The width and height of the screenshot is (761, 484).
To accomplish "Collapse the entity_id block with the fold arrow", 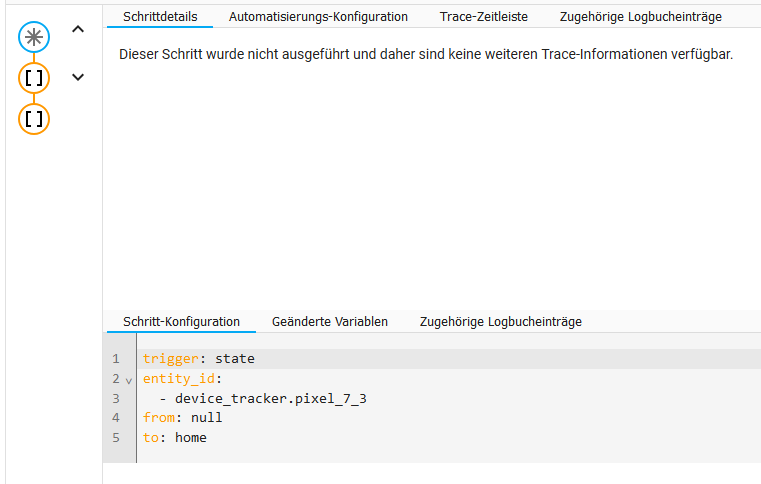I will tap(128, 379).
